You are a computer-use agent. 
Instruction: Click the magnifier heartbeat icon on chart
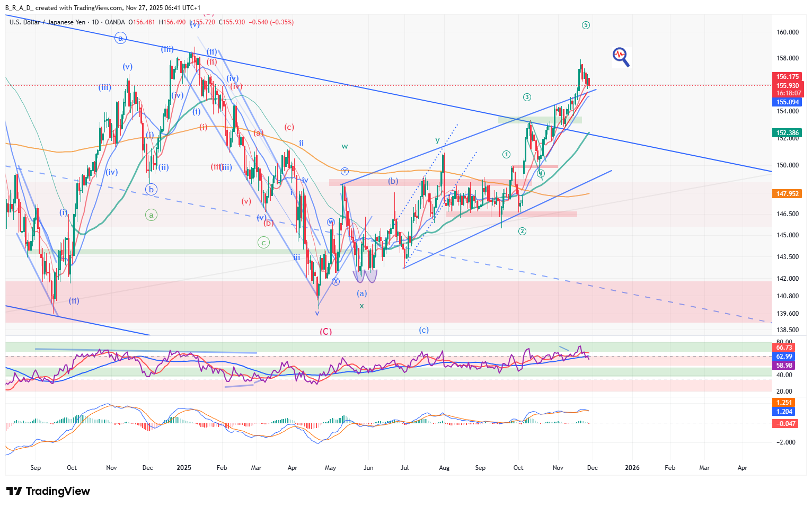[621, 56]
